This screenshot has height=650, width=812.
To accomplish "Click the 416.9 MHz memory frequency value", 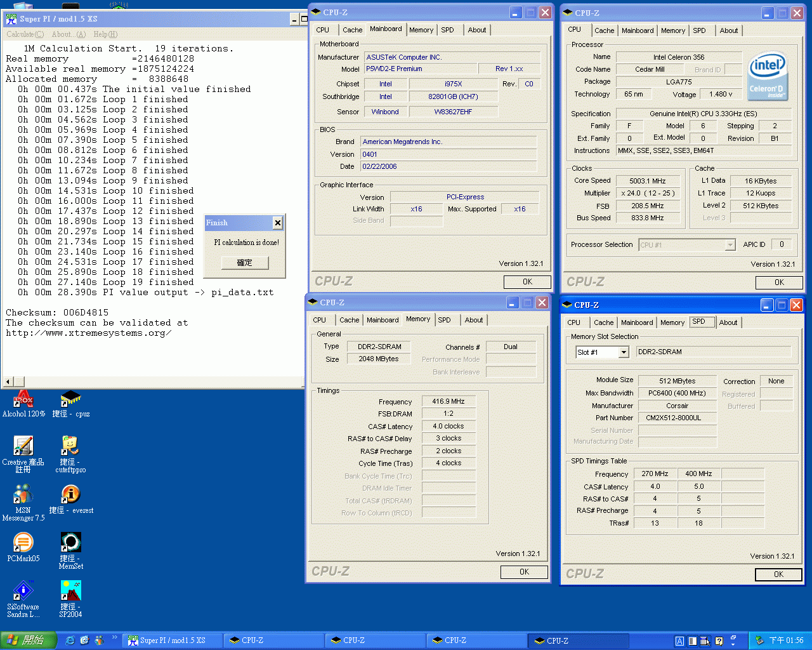I will [x=449, y=402].
